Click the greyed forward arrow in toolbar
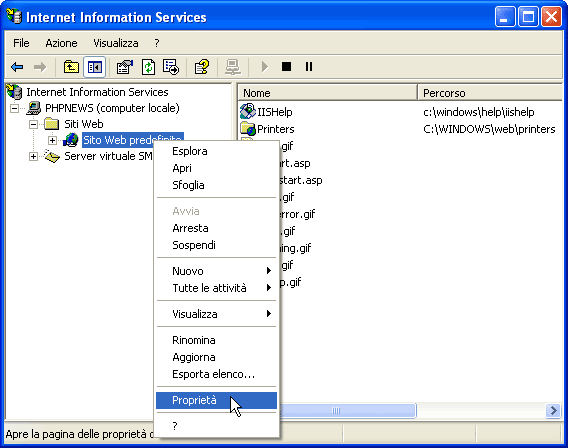This screenshot has height=448, width=568. pos(40,67)
